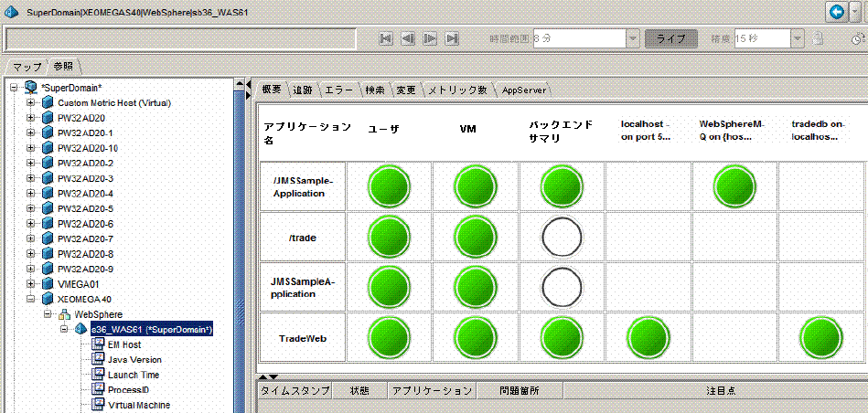
Task: Select the EM Host metric icon
Action: (x=98, y=344)
